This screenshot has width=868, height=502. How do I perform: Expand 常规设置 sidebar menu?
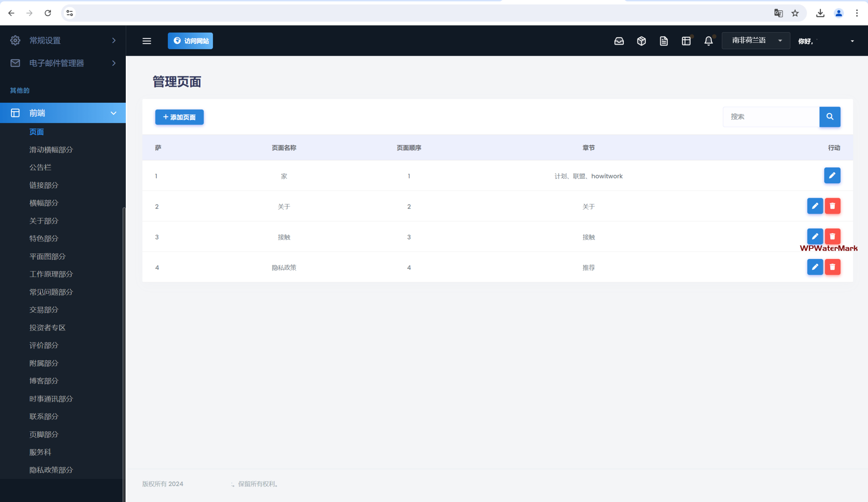pyautogui.click(x=63, y=41)
